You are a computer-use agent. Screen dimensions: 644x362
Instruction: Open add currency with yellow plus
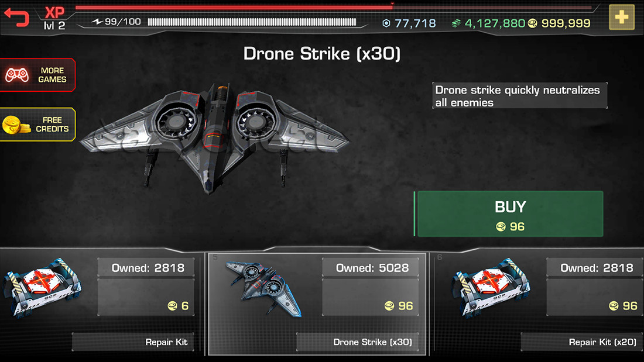point(621,17)
